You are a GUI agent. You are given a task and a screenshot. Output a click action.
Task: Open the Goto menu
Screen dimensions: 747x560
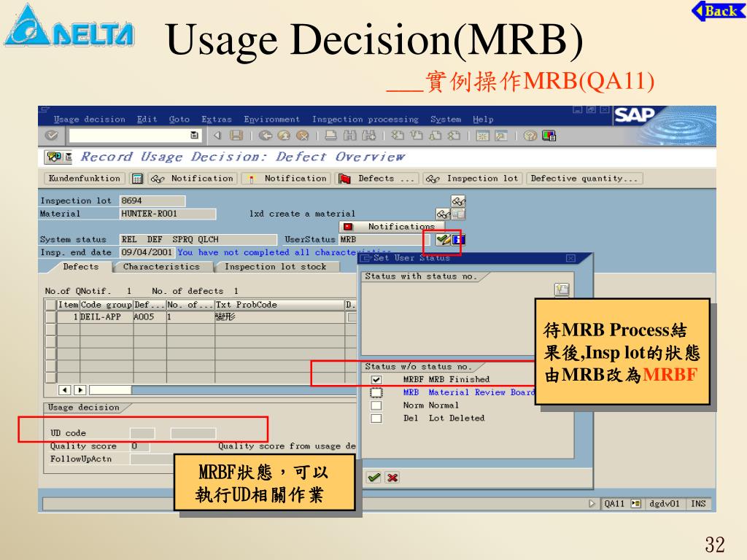(179, 119)
